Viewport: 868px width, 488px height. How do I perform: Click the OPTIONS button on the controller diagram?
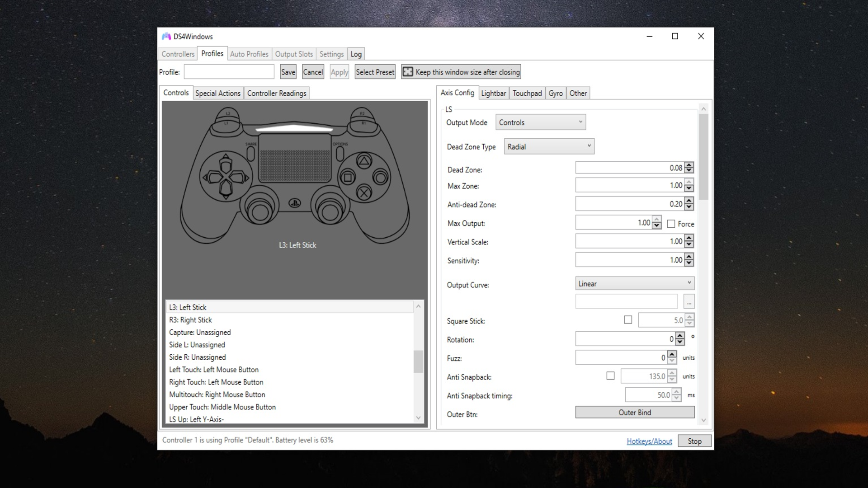pos(340,153)
